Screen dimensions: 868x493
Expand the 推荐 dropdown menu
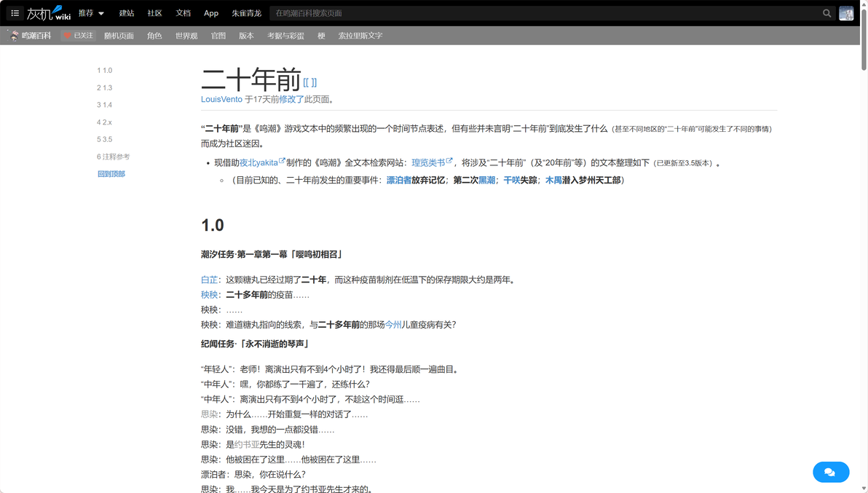[x=91, y=12]
